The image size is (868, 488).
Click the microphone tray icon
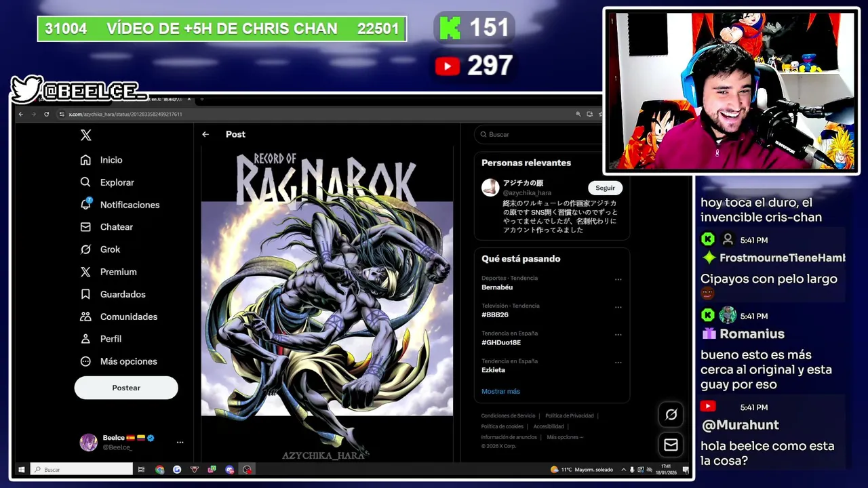tap(632, 469)
